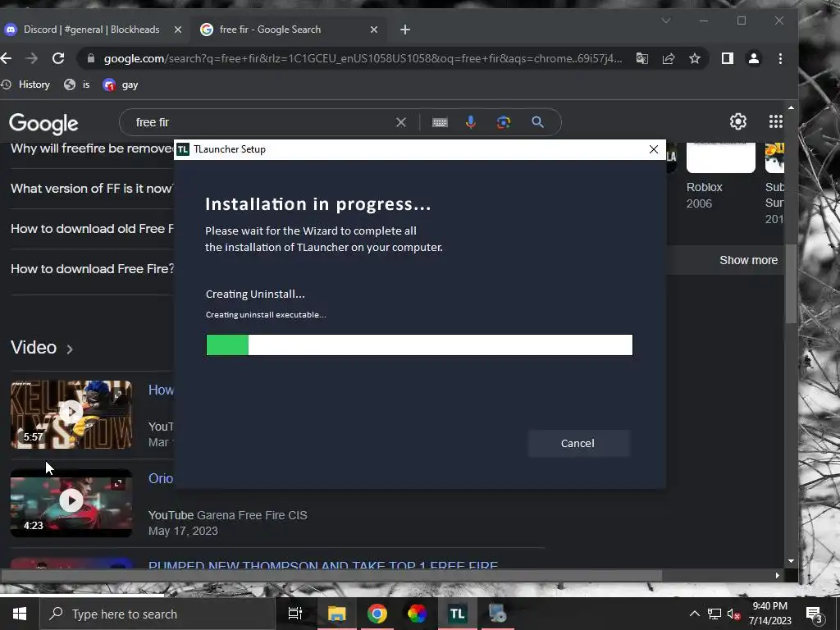
Task: Open the 'Orio' video result link
Action: click(161, 478)
